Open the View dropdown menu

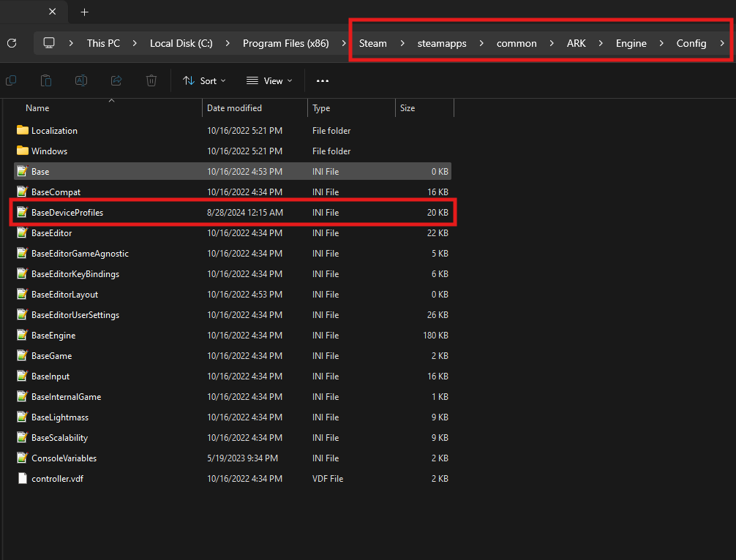point(269,80)
